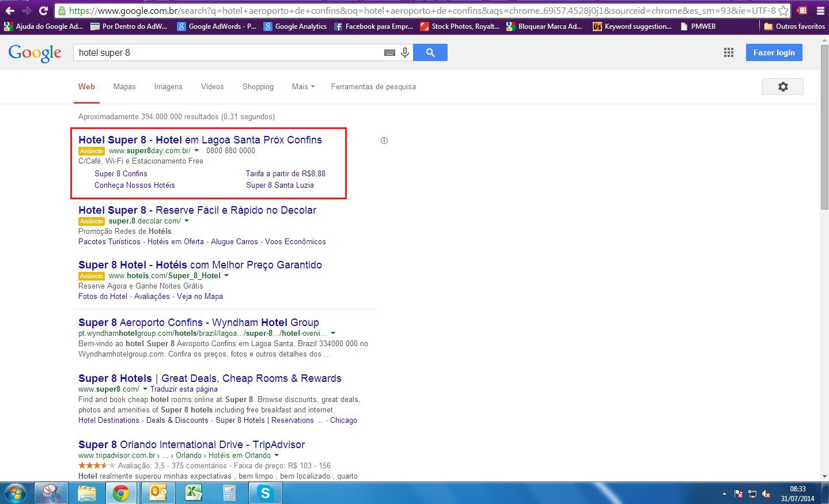The width and height of the screenshot is (829, 504).
Task: Switch to the Shopping tab
Action: pos(258,86)
